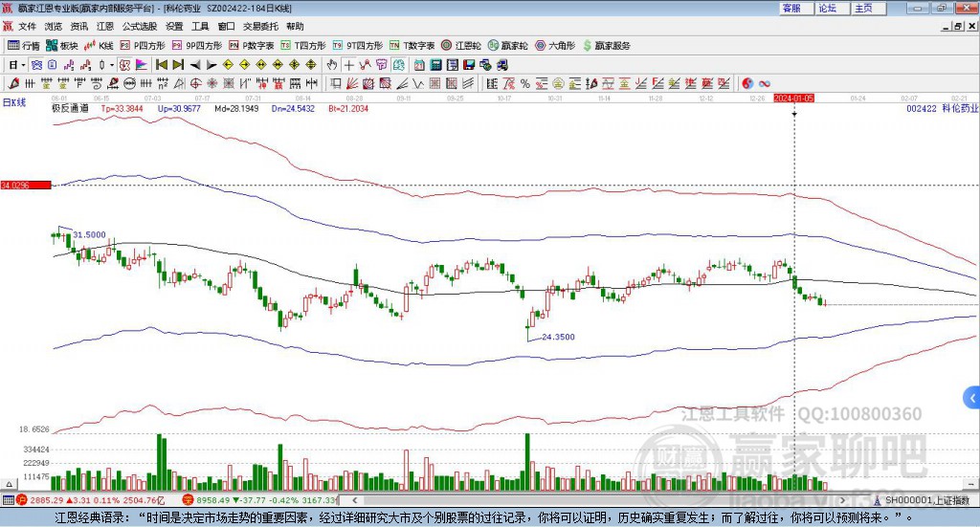Click the Tp=33.3844 indicator value
Viewport: 980px width, 527px height.
point(122,109)
